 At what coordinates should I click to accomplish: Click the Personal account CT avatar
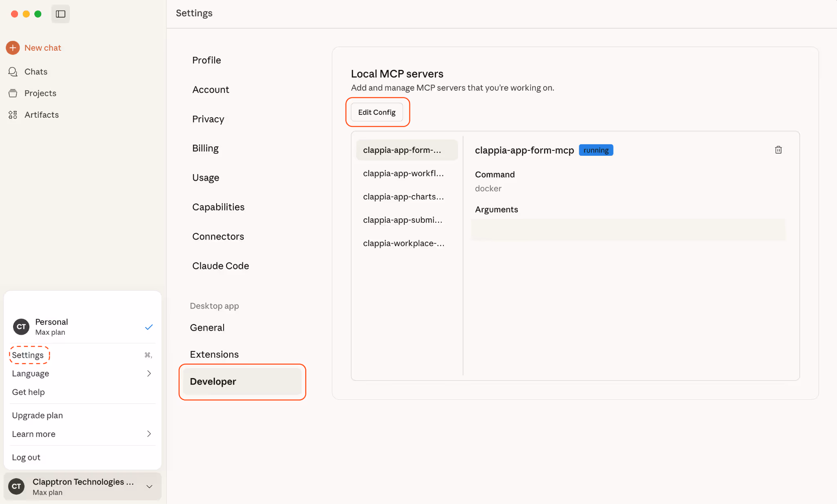[20, 327]
